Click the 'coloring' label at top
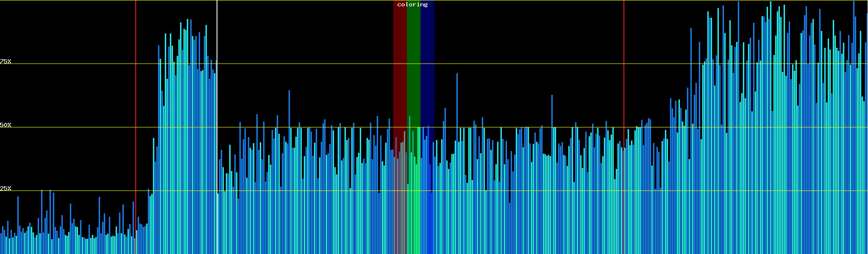Viewport: 868px width, 254px height. coord(412,5)
